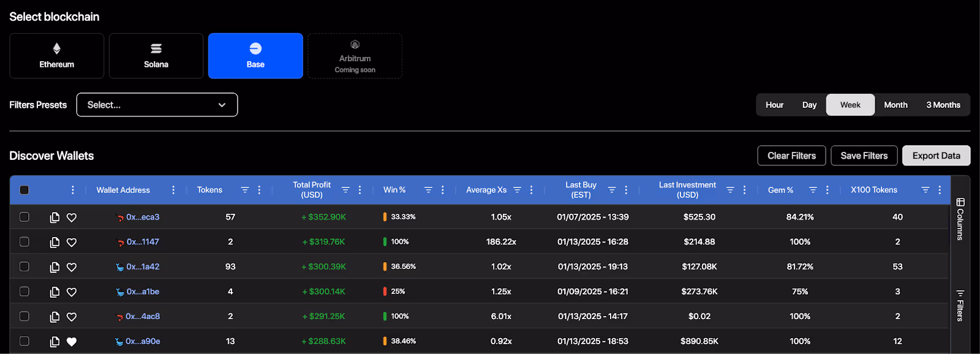The image size is (980, 354).
Task: Open wallet link 0x...1a42
Action: 143,266
